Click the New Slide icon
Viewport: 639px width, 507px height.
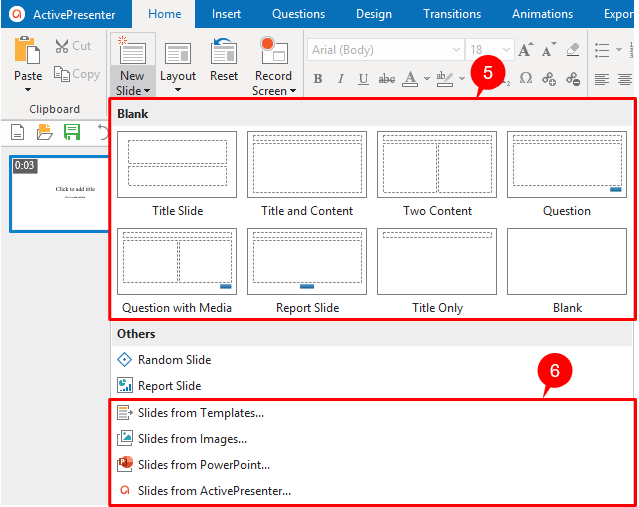(x=132, y=52)
